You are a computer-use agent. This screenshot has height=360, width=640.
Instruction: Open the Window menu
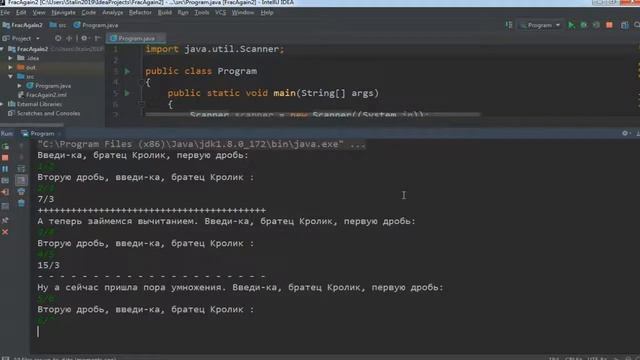243,13
